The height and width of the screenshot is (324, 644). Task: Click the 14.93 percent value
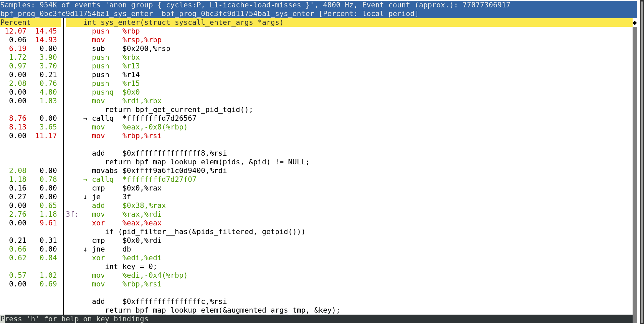pos(46,40)
